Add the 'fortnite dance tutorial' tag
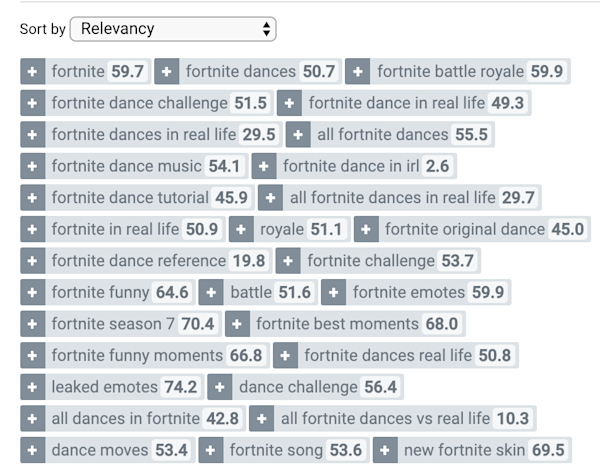The height and width of the screenshot is (467, 600). [x=33, y=198]
